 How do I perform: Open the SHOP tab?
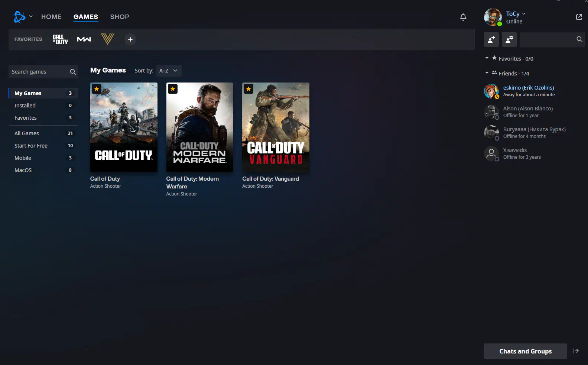point(120,17)
